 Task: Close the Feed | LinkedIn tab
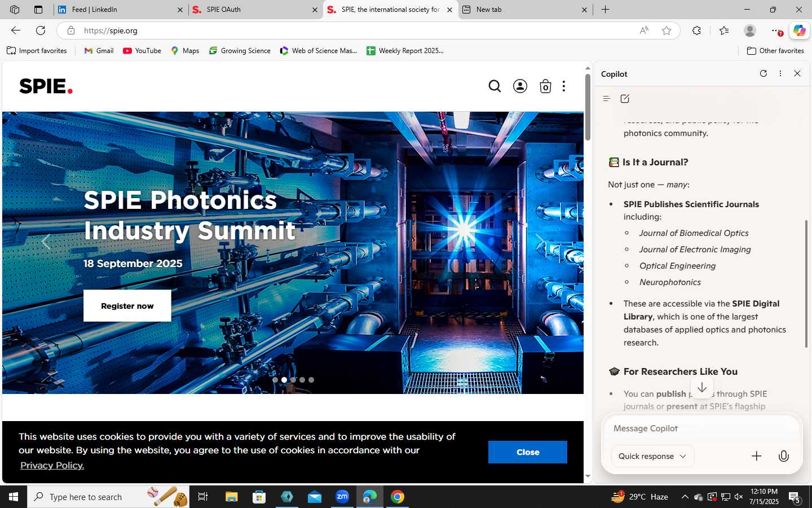click(180, 10)
